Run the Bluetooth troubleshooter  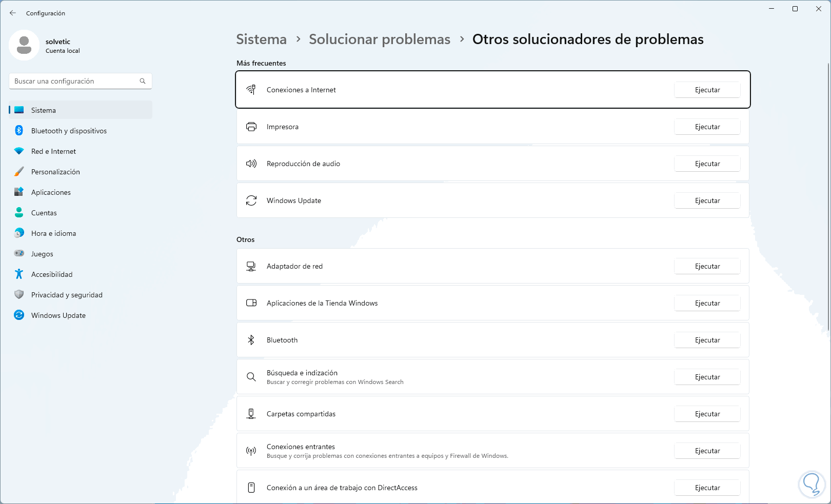tap(707, 340)
